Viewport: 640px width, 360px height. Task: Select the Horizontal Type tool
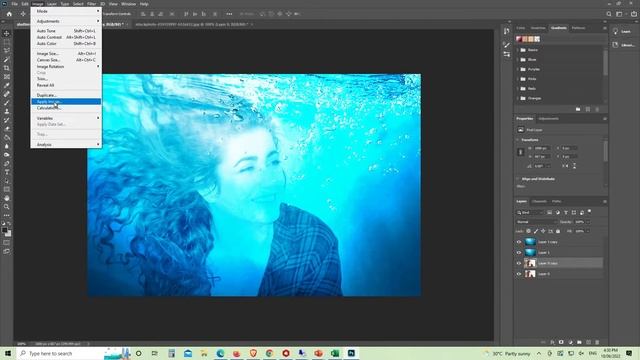pos(7,172)
